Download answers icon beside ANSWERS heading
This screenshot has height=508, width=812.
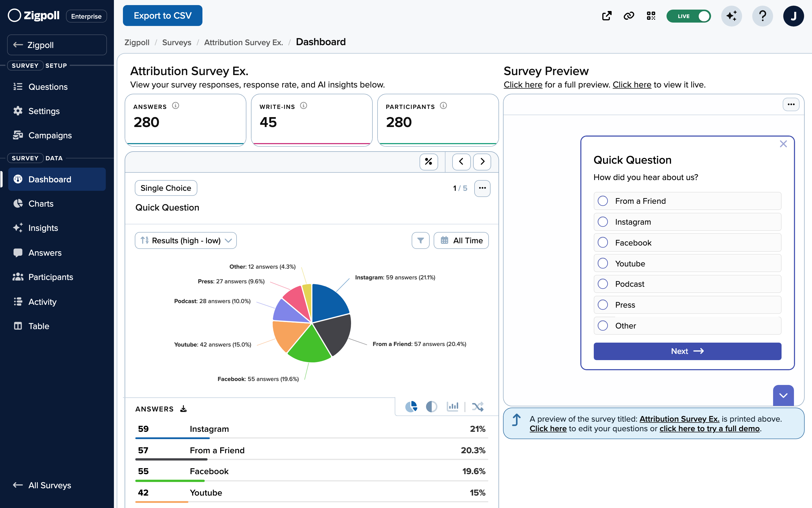click(x=183, y=409)
